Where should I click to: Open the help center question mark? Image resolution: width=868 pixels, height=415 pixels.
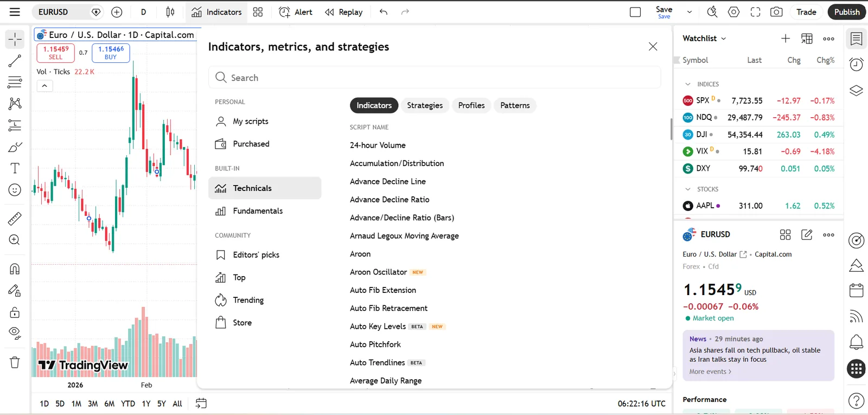(x=856, y=401)
